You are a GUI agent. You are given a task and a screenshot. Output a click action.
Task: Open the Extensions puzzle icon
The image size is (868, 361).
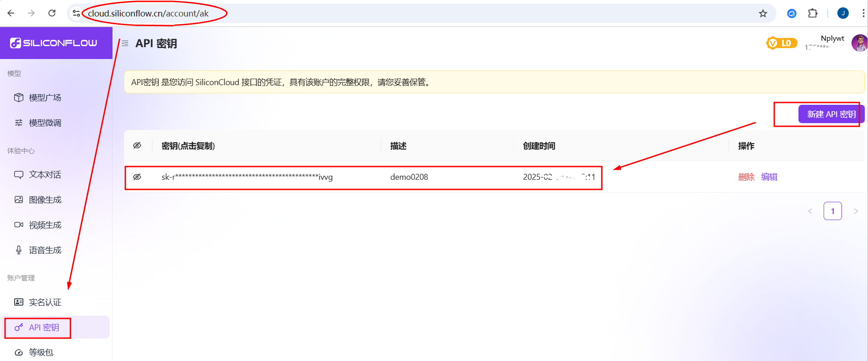(x=813, y=13)
